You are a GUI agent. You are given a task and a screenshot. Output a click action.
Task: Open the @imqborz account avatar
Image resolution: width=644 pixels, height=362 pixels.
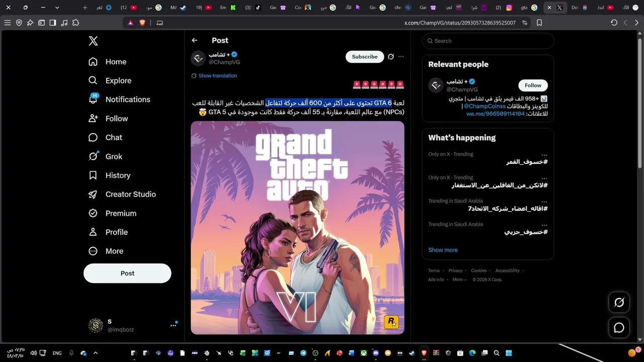(96, 325)
